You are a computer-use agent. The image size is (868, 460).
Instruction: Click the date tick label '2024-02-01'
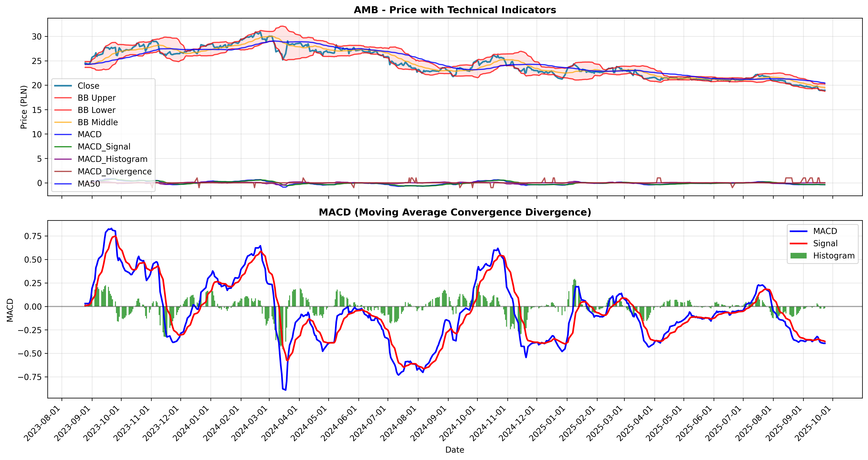point(221,423)
